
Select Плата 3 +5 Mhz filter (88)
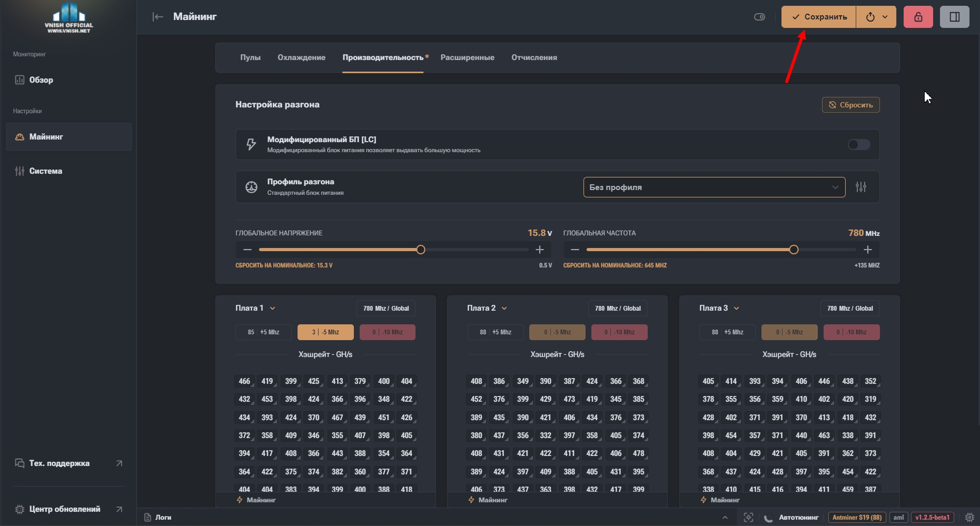point(727,332)
